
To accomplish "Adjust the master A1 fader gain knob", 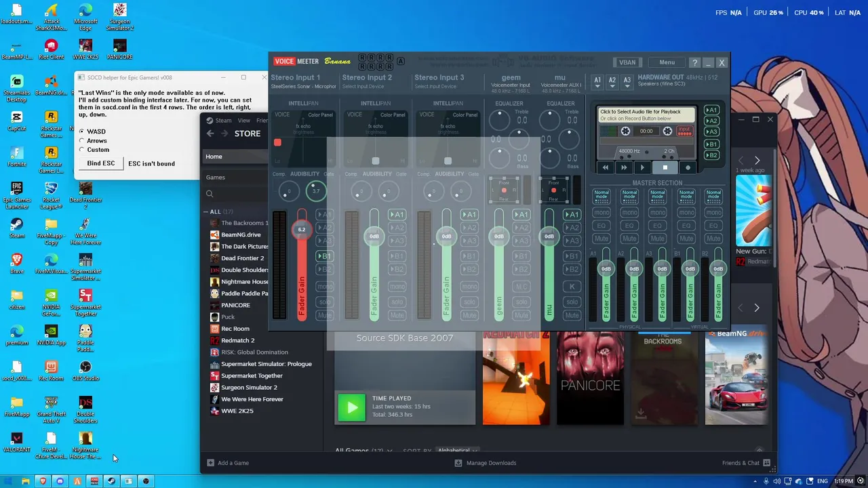I will pos(606,269).
